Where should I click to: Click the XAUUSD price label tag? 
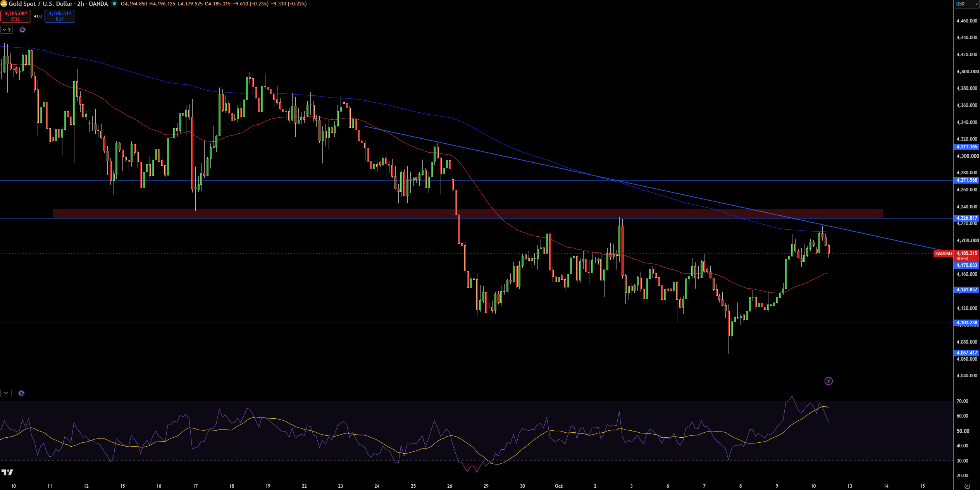[943, 254]
